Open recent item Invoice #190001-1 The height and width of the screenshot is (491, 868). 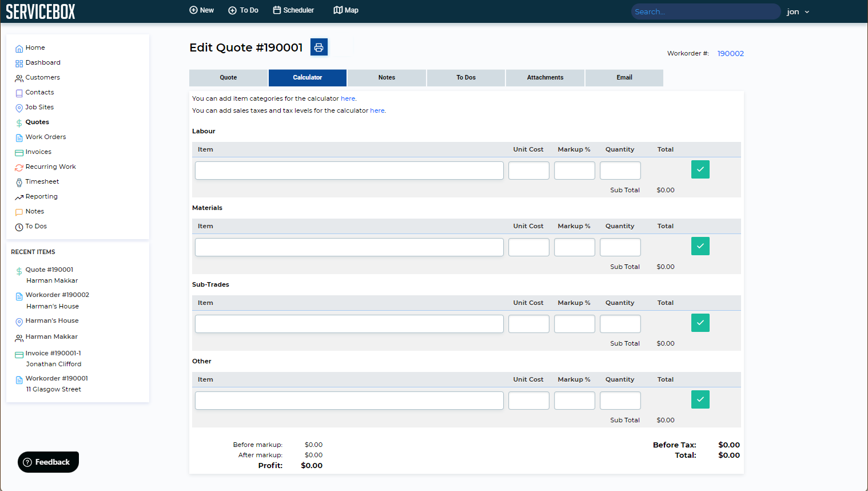[x=53, y=353]
